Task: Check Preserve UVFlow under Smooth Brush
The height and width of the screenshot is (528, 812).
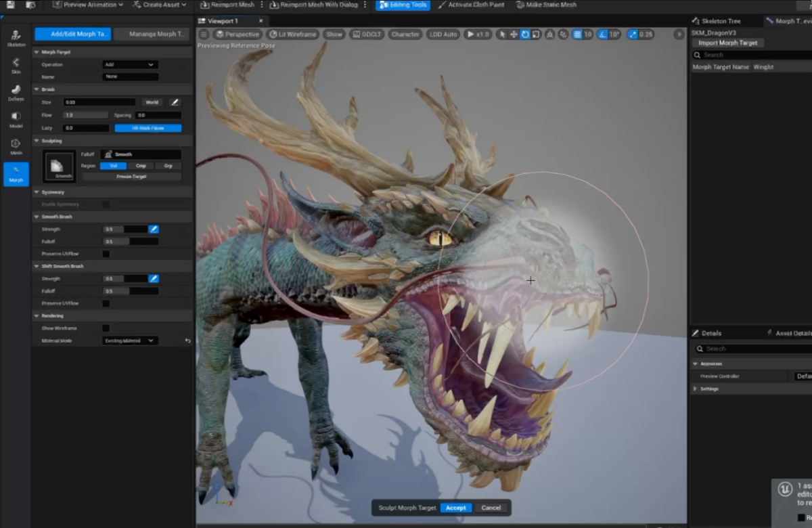Action: [x=106, y=254]
